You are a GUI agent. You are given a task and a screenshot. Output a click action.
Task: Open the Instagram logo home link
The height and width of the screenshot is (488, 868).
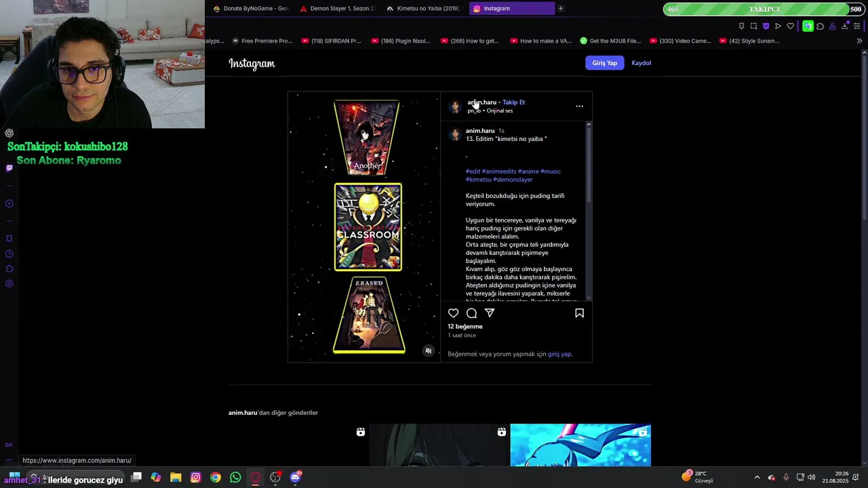252,64
